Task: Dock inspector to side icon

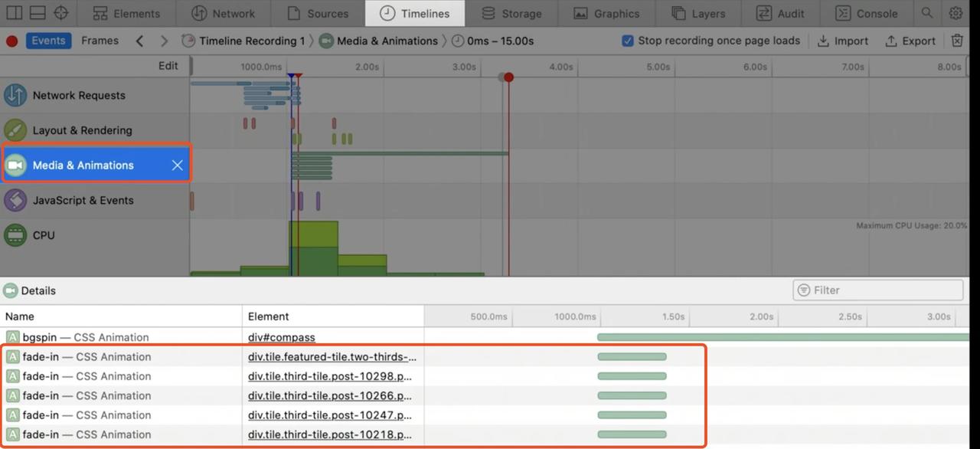Action: pyautogui.click(x=15, y=13)
